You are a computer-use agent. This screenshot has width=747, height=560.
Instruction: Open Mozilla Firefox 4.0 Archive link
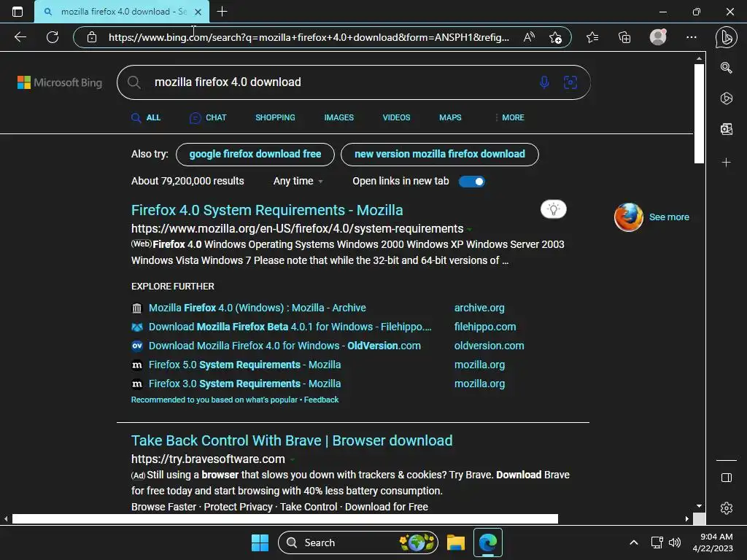point(258,308)
